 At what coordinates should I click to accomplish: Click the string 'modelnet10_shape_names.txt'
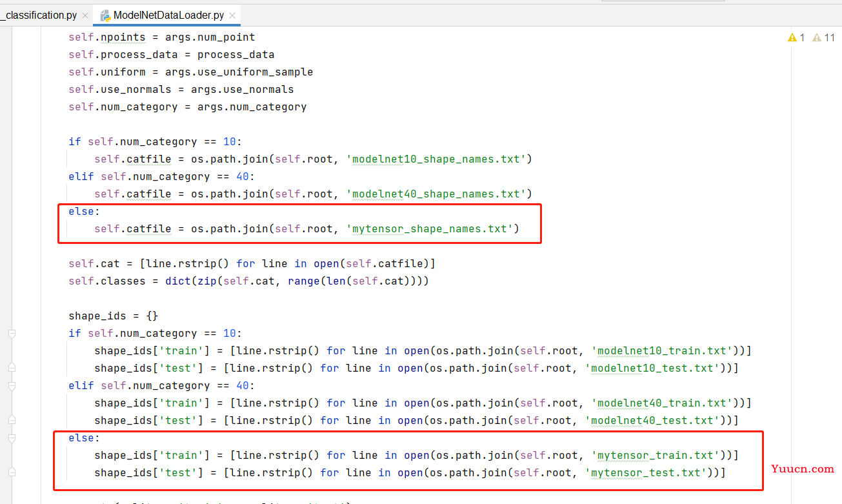436,159
